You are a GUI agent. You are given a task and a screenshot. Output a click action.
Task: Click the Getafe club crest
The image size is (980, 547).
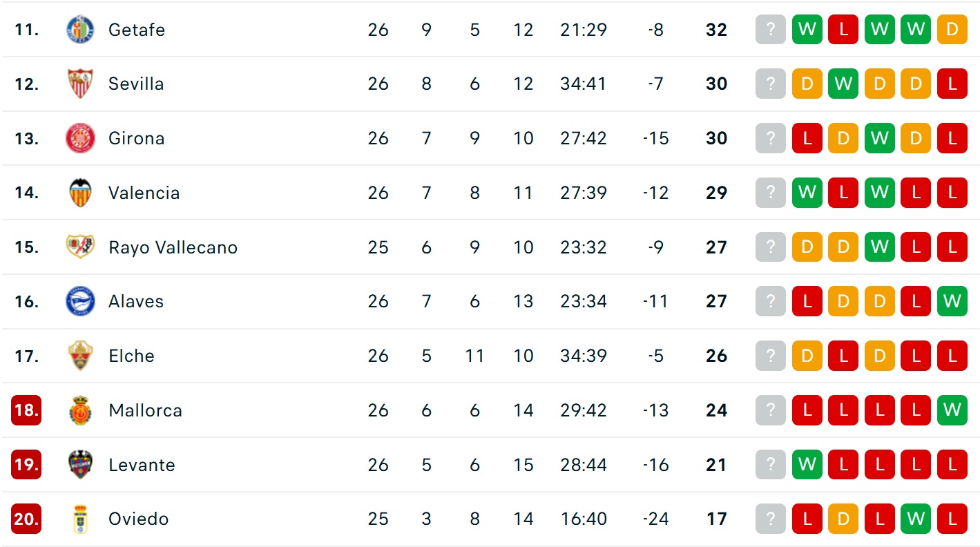(80, 30)
